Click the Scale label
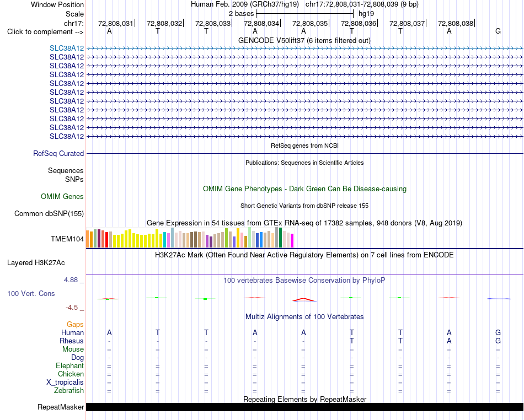Screen dimensions: 524x420 click(x=74, y=14)
